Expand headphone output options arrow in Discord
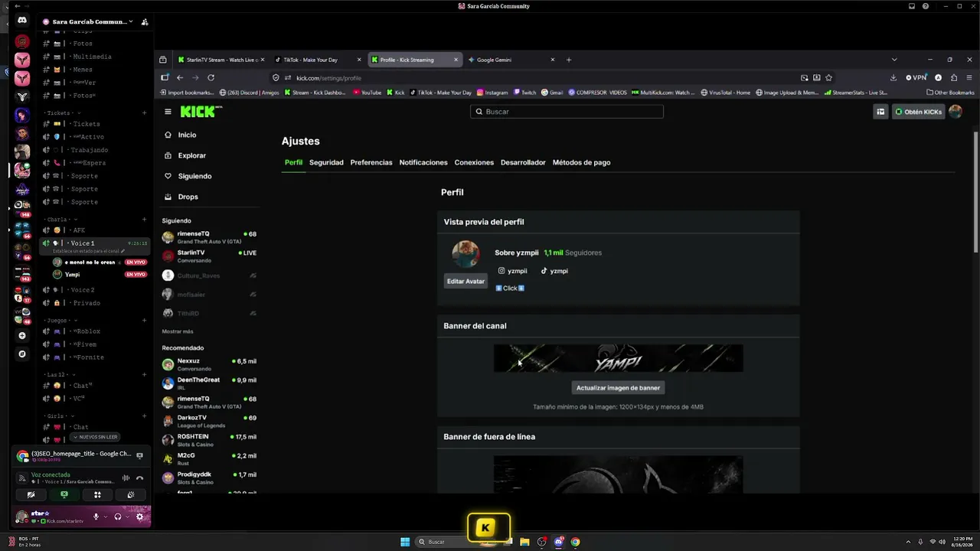The width and height of the screenshot is (980, 551). [x=126, y=517]
